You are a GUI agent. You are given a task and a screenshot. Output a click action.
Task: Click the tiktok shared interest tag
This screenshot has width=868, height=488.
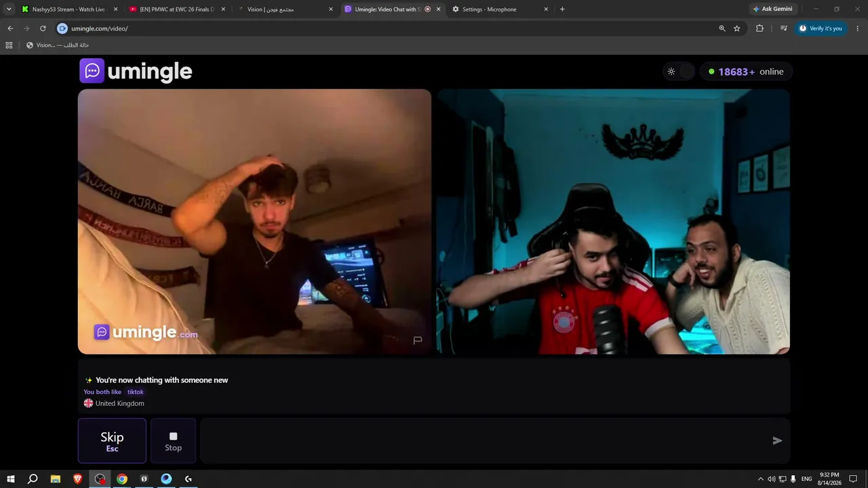(136, 392)
